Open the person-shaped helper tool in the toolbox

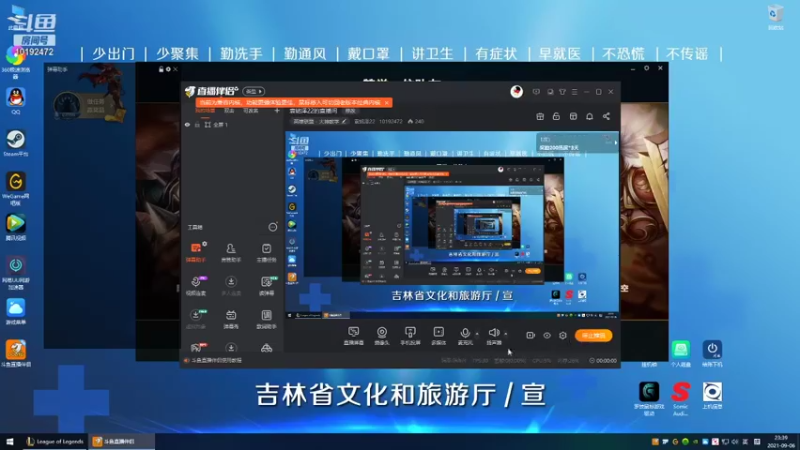point(231,252)
